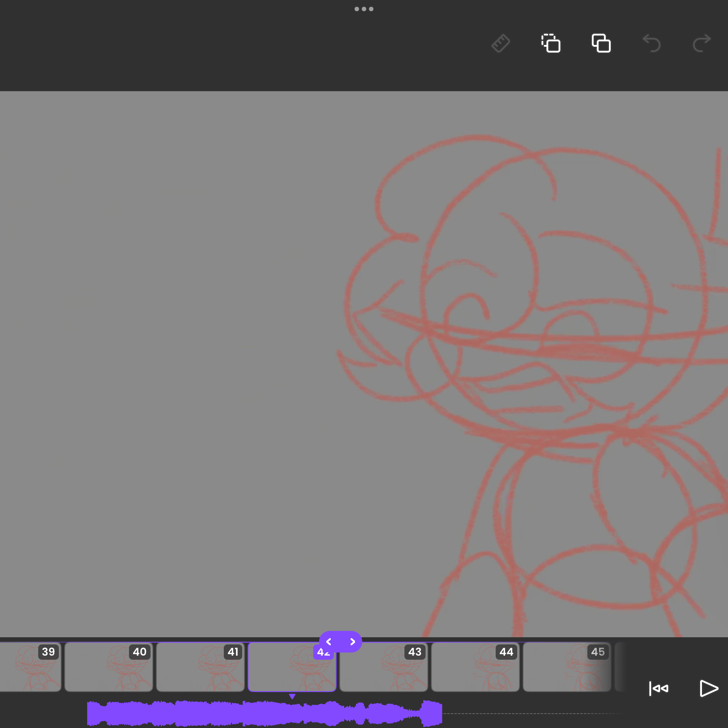Click the current frame 42 thumbnail
The height and width of the screenshot is (728, 728).
(292, 667)
